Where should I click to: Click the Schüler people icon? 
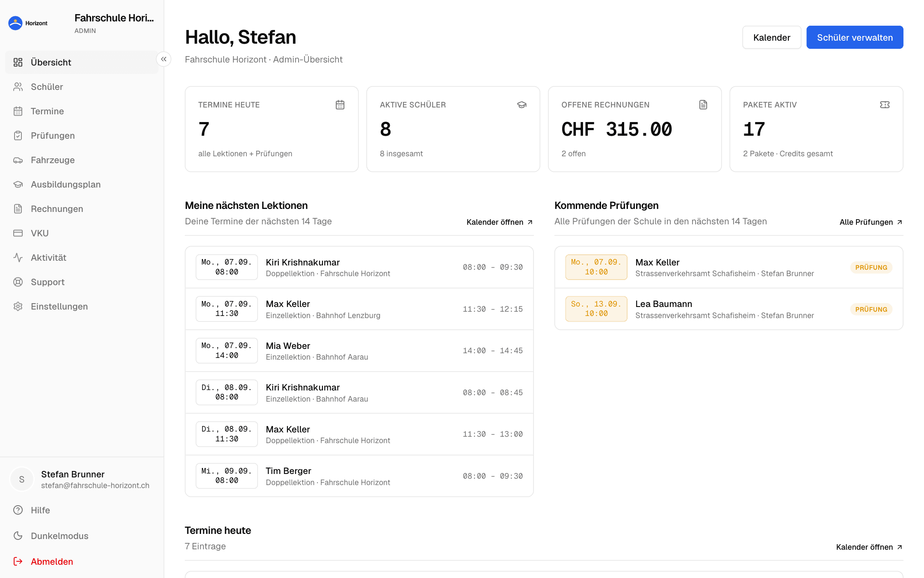[x=18, y=87]
